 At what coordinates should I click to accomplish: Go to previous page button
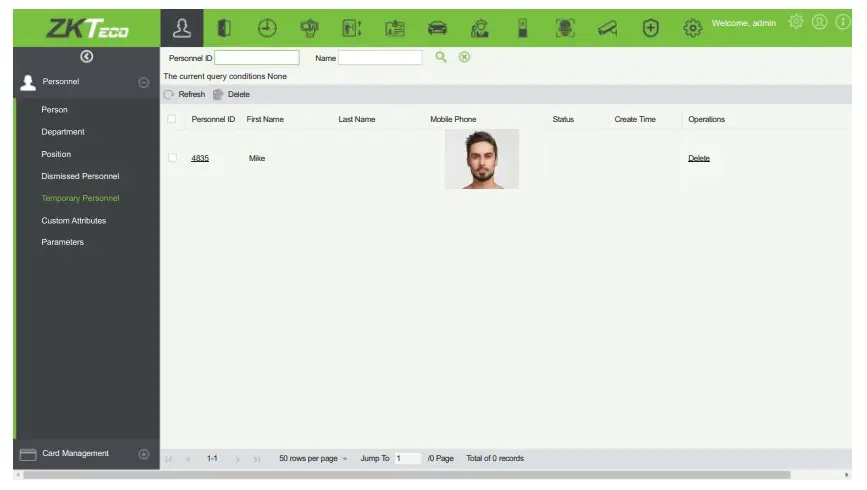coord(188,459)
